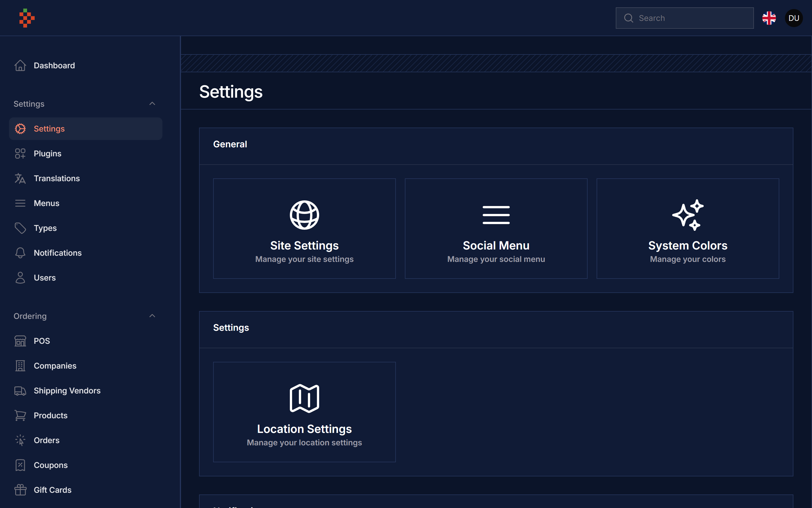This screenshot has width=812, height=508.
Task: Click the Settings gear icon in sidebar
Action: [20, 129]
